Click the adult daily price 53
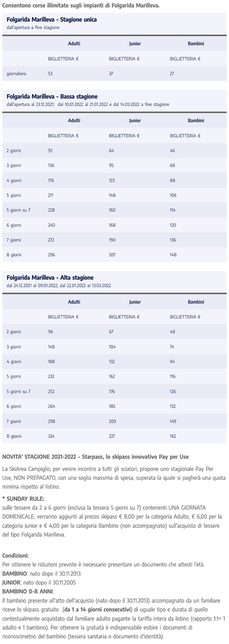 (50, 74)
